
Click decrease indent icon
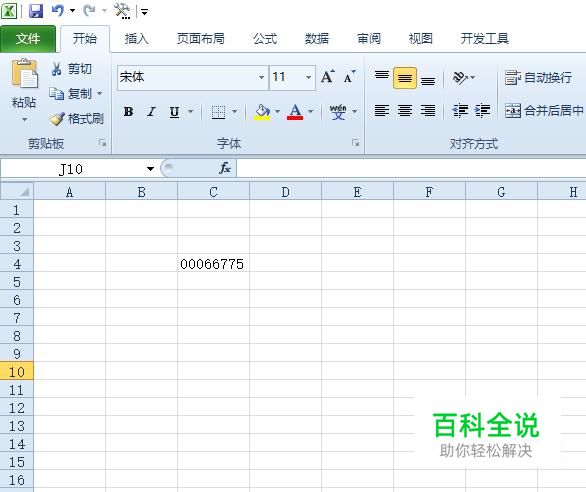coord(460,111)
